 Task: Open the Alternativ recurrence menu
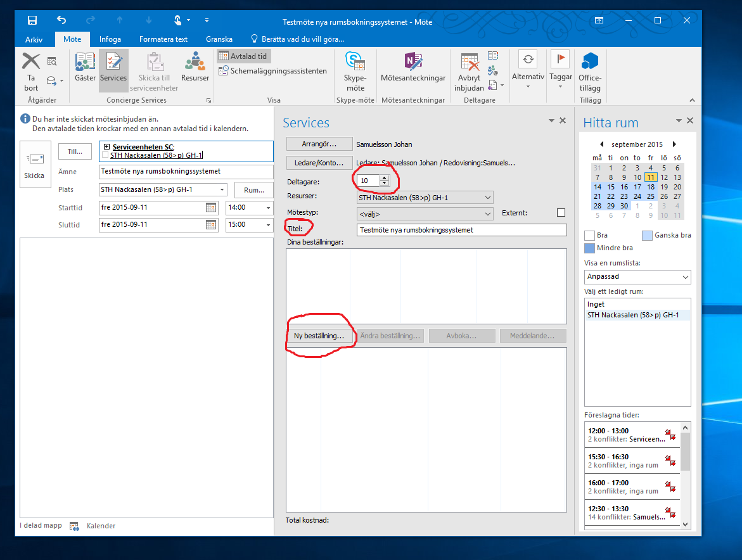click(528, 70)
